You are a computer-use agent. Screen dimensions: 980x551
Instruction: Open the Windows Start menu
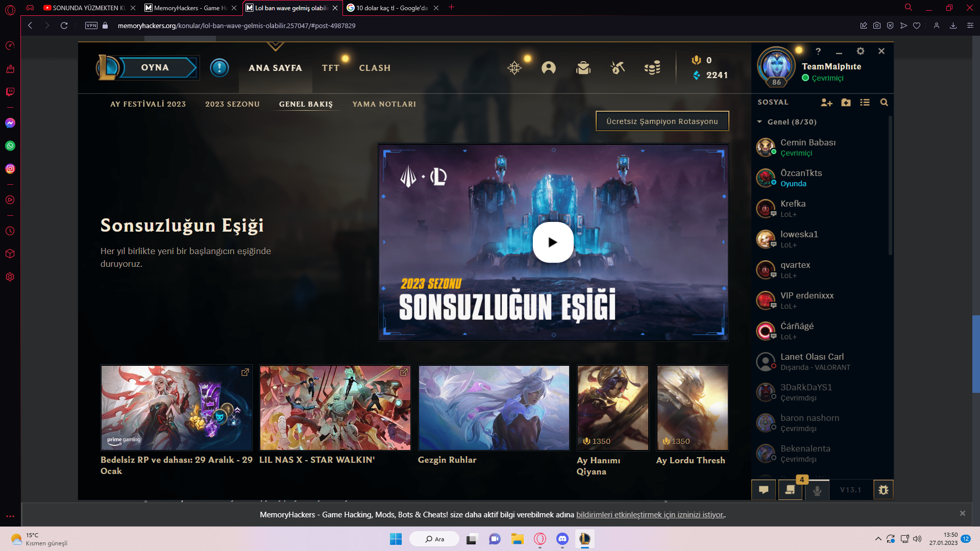point(396,539)
